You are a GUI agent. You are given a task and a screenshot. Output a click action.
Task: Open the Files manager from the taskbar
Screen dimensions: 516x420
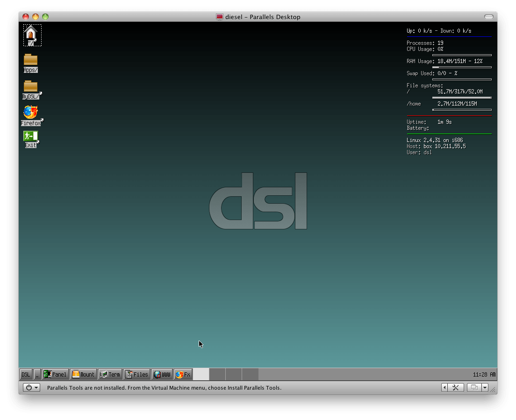(x=136, y=374)
